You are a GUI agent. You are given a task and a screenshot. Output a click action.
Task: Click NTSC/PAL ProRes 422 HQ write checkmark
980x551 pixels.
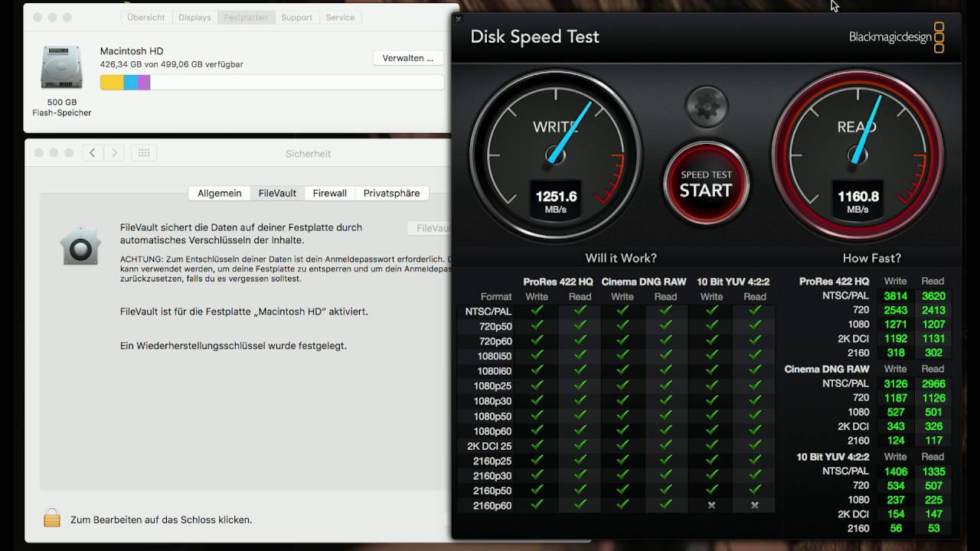click(x=537, y=311)
